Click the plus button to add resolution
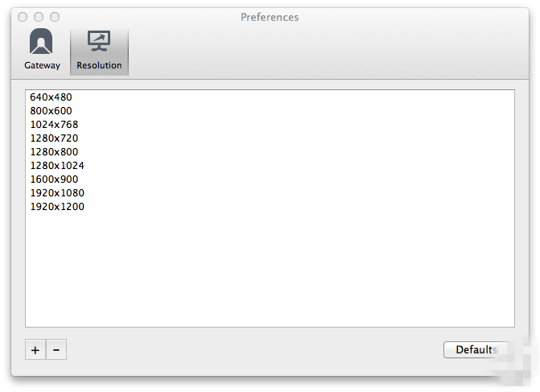The width and height of the screenshot is (540, 392). coord(35,349)
